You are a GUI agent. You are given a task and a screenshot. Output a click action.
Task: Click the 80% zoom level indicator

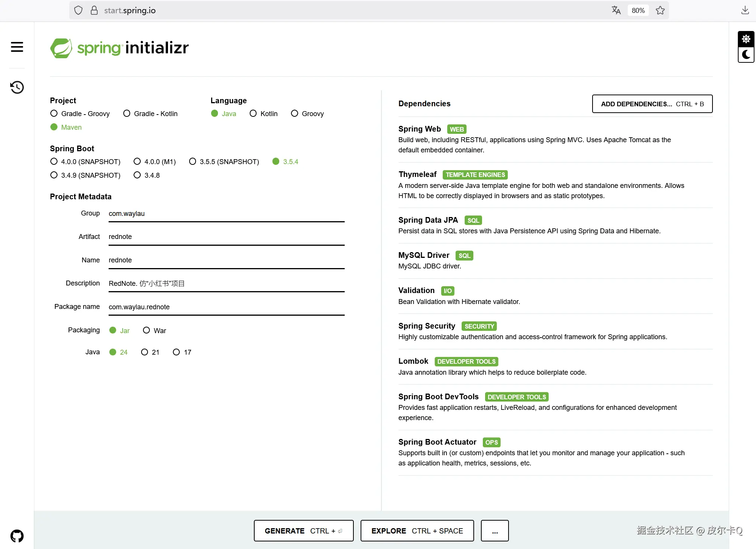coord(638,10)
